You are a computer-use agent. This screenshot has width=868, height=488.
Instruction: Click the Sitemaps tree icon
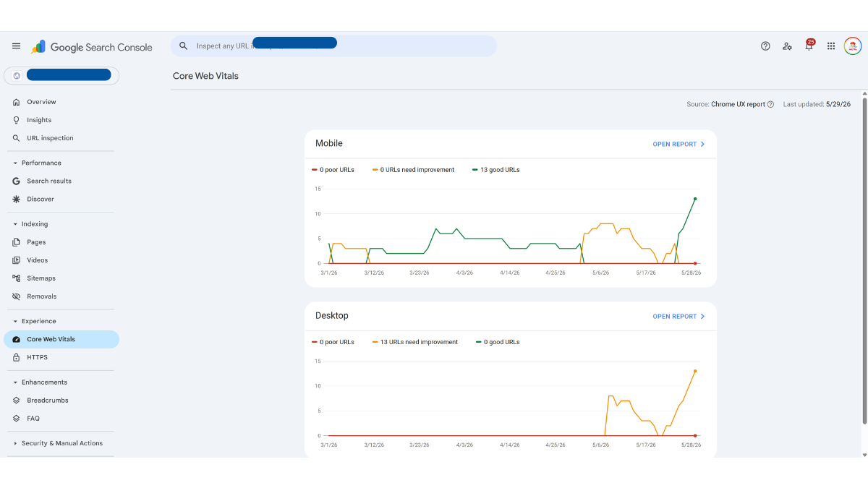pos(17,278)
